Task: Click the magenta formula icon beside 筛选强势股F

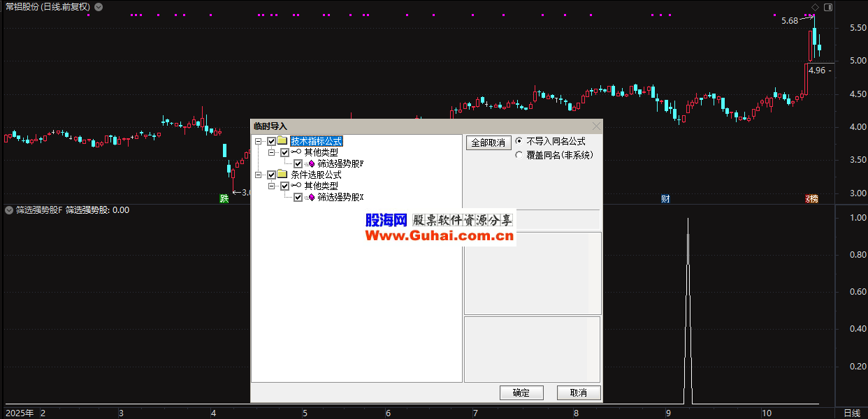Action: [x=310, y=163]
